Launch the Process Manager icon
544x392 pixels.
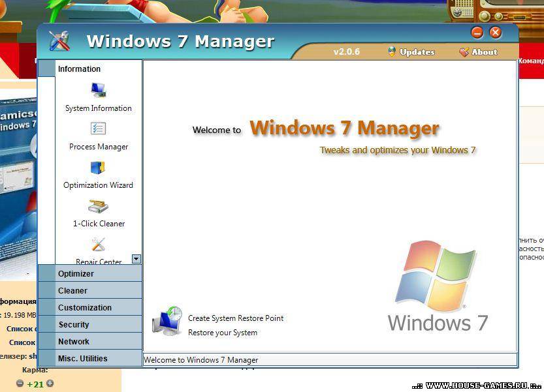[98, 128]
